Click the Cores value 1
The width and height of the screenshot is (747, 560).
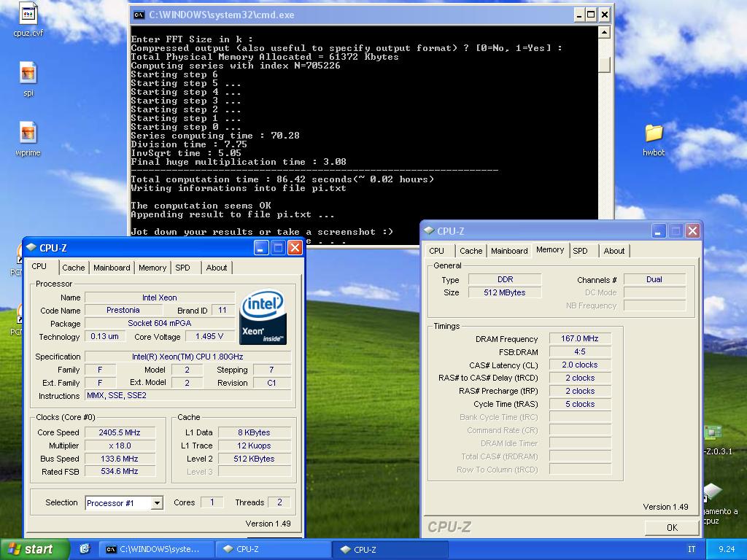pos(212,502)
